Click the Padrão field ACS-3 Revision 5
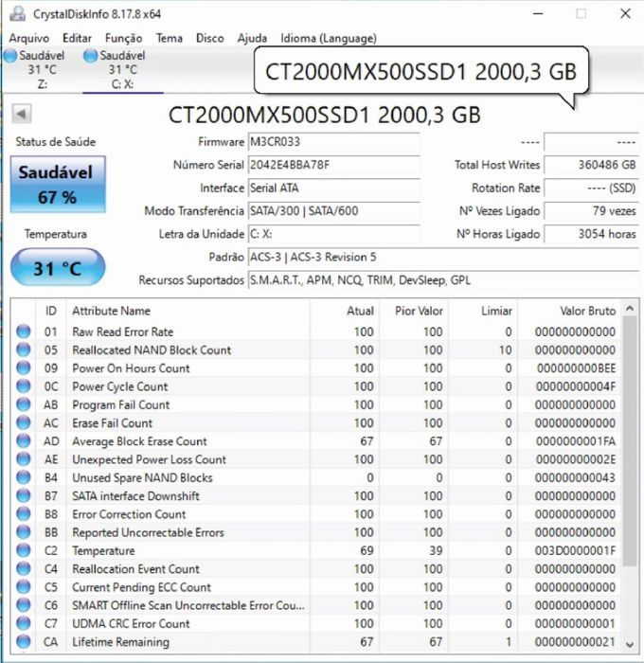Screen dimensions: 644x663 tap(443, 257)
